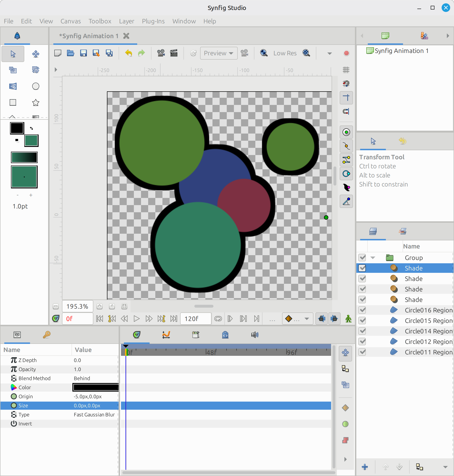Toggle visibility of the Group layer
The image size is (454, 476).
click(362, 258)
